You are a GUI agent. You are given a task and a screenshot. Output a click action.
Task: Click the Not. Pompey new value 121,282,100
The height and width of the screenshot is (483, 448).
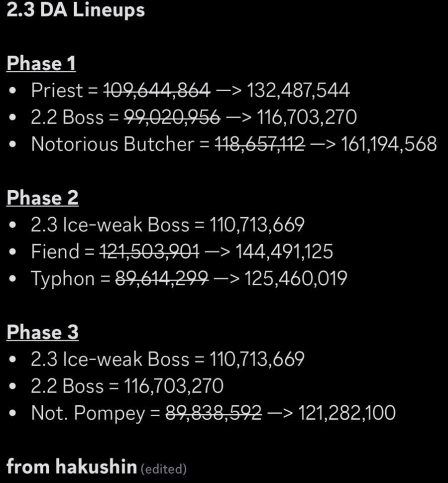[347, 413]
